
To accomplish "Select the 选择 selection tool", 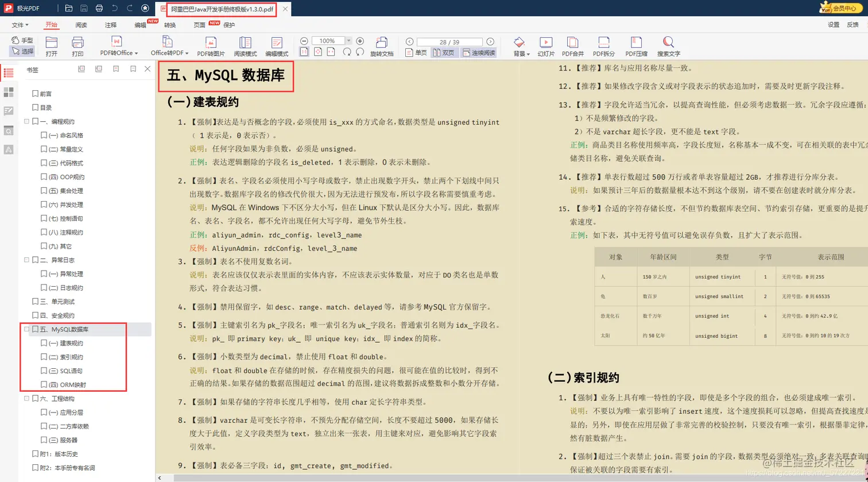I will coord(22,51).
